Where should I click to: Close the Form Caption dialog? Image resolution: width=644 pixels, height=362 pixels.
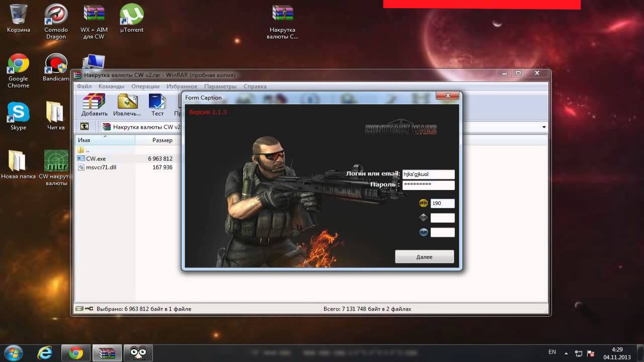point(447,96)
